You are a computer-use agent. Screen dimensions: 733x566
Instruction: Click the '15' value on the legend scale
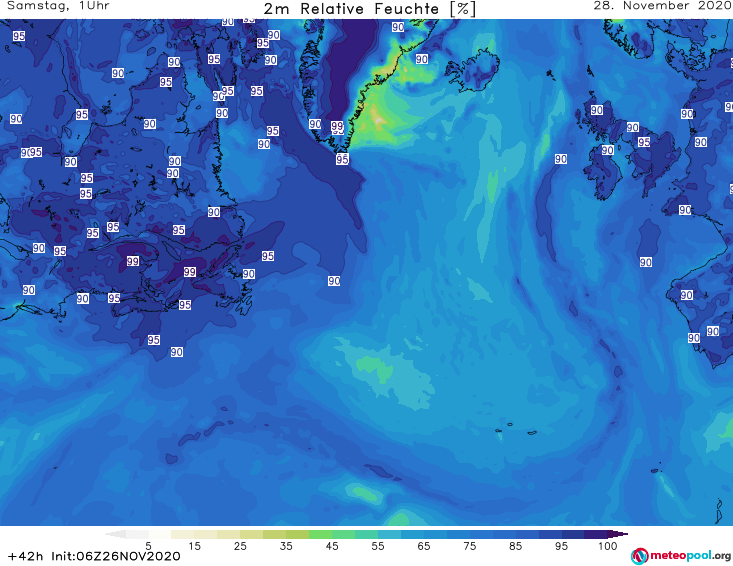[x=194, y=546]
